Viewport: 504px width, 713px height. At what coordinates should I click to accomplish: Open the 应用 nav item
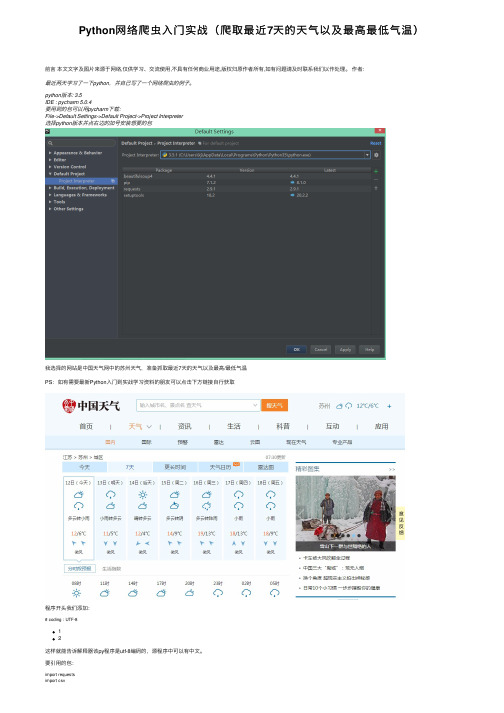pos(382,427)
